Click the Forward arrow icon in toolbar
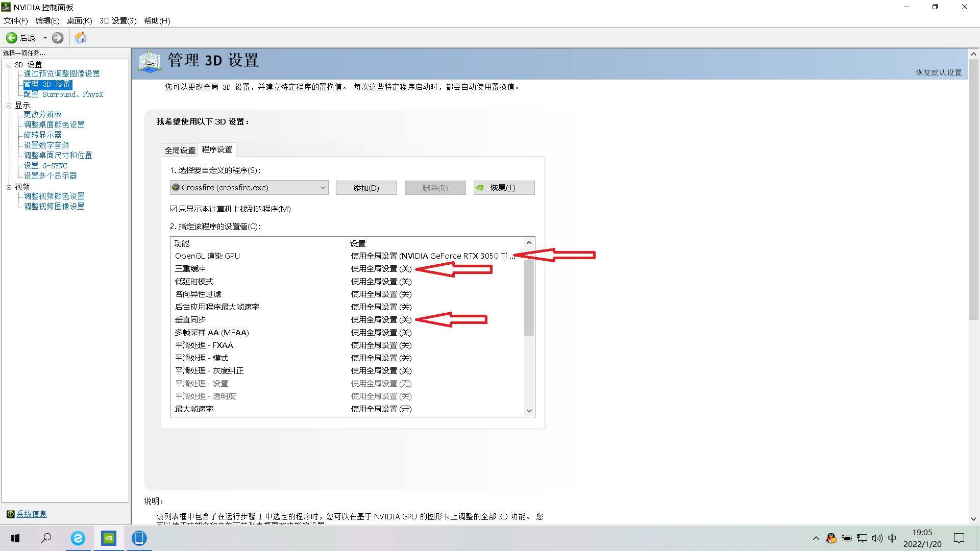This screenshot has width=980, height=551. pos(58,38)
